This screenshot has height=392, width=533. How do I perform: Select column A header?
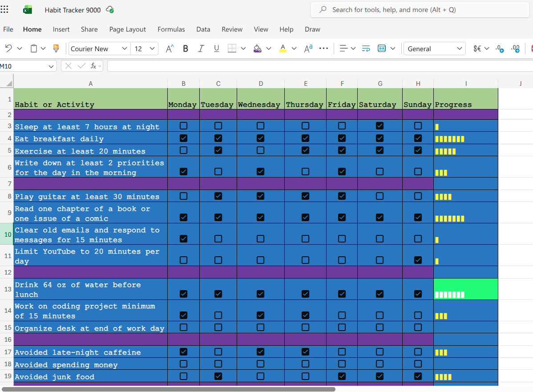click(x=90, y=84)
